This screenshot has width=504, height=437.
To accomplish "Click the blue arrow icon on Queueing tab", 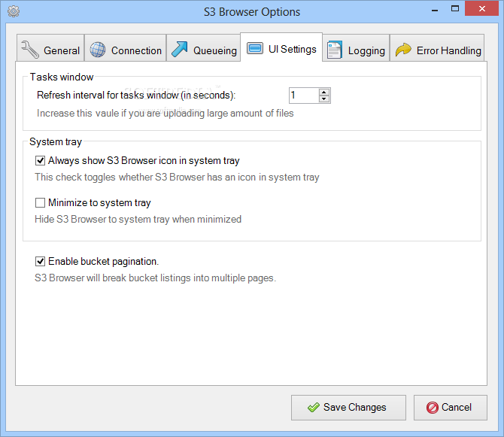I will [x=179, y=49].
